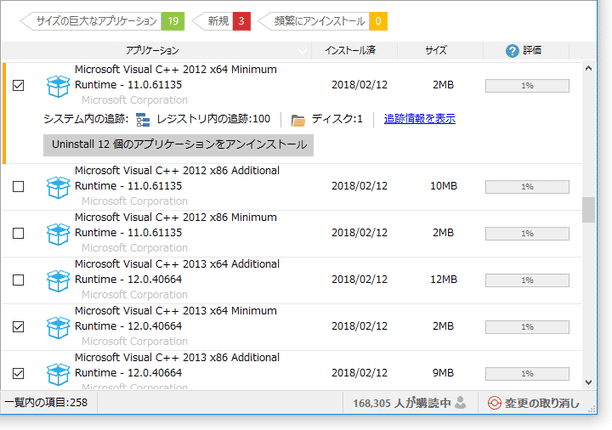Click the scrollbar down arrow
The width and height of the screenshot is (612, 430).
[589, 382]
